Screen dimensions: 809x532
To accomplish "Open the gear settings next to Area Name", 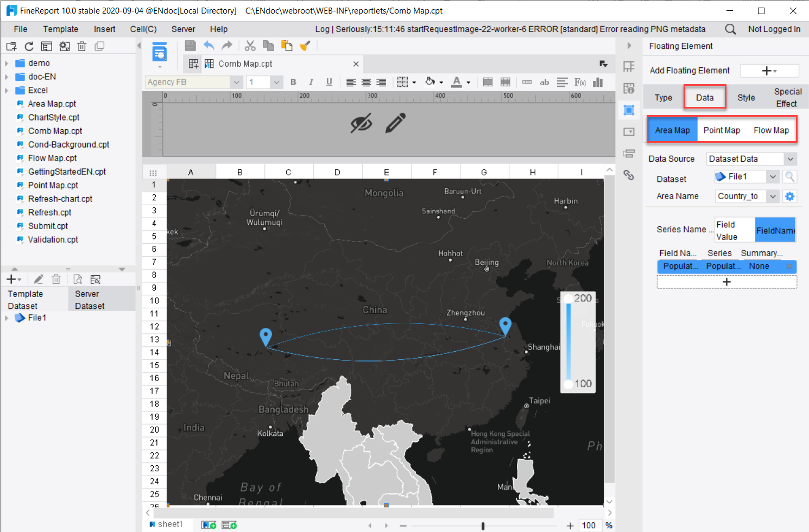I will pos(789,196).
